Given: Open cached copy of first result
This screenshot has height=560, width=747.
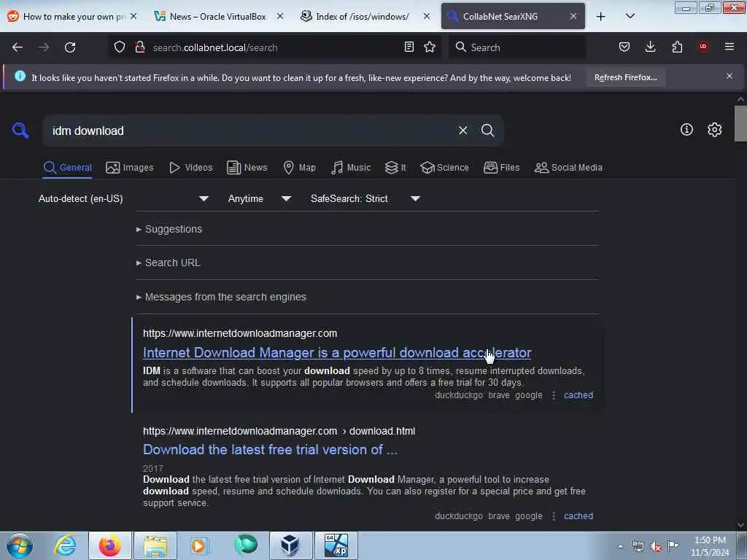Looking at the screenshot, I should 578,395.
